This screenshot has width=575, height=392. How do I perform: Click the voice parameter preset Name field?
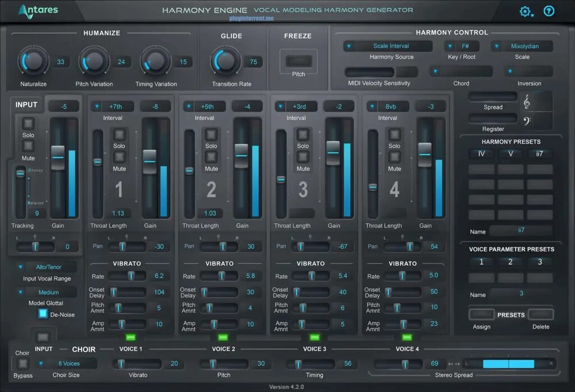click(x=521, y=293)
